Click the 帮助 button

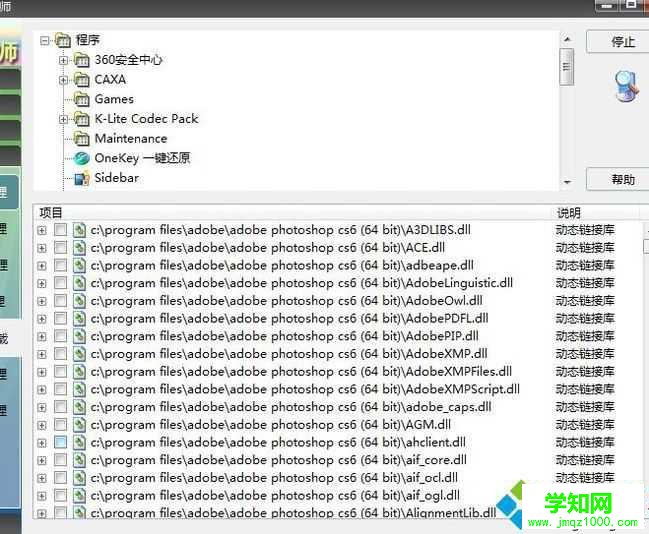618,179
